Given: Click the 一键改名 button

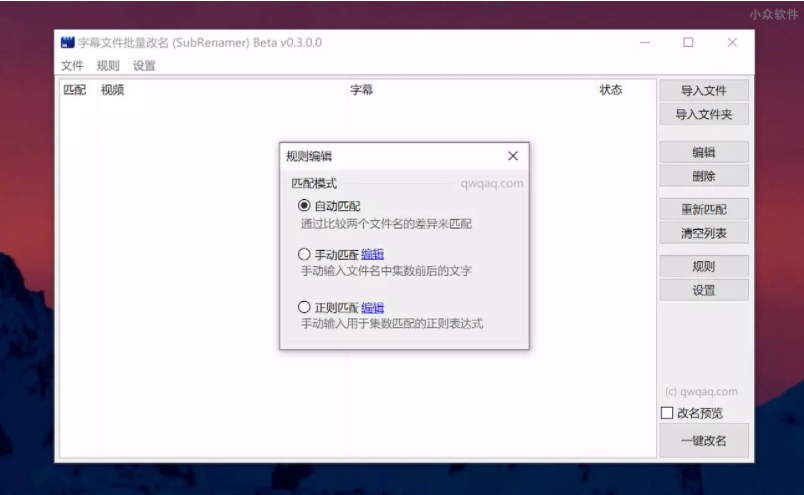Looking at the screenshot, I should click(x=704, y=441).
